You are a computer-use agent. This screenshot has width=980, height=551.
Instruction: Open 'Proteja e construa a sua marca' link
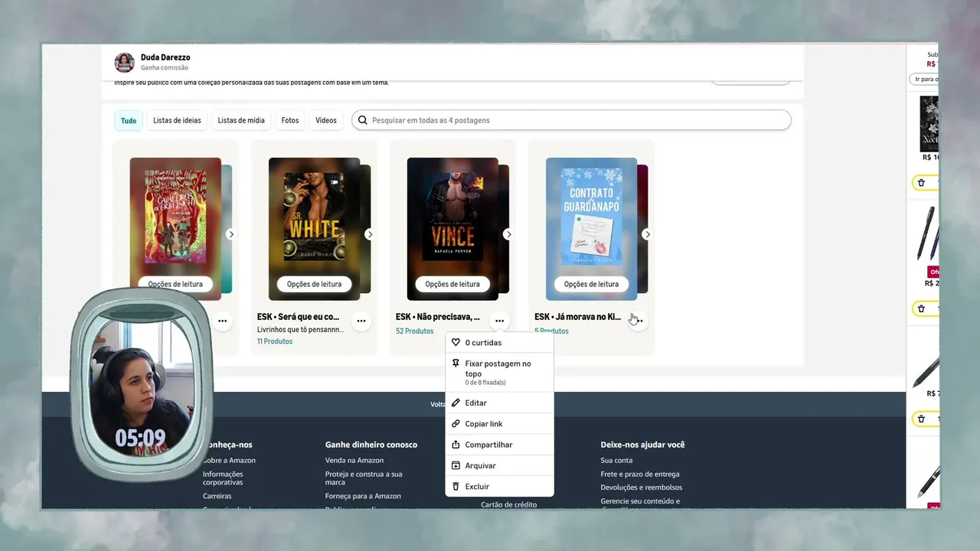pyautogui.click(x=364, y=478)
